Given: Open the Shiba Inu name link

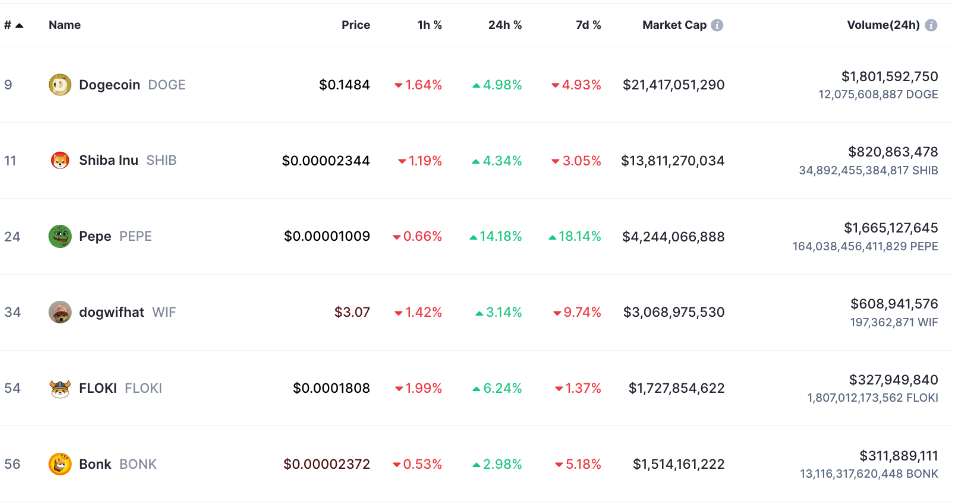Looking at the screenshot, I should 109,160.
